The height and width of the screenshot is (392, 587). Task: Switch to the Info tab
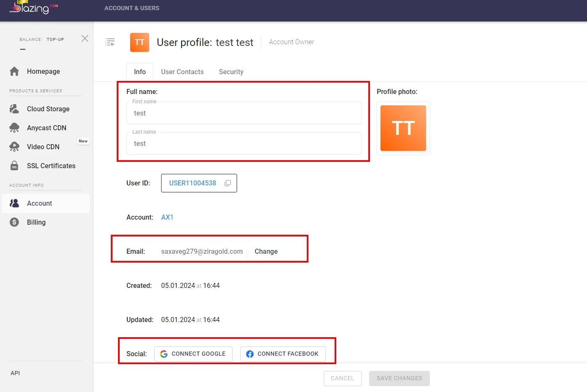coord(140,72)
